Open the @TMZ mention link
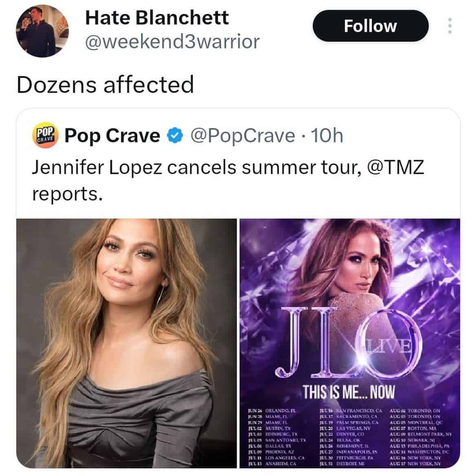Image resolution: width=476 pixels, height=476 pixels. 396,167
